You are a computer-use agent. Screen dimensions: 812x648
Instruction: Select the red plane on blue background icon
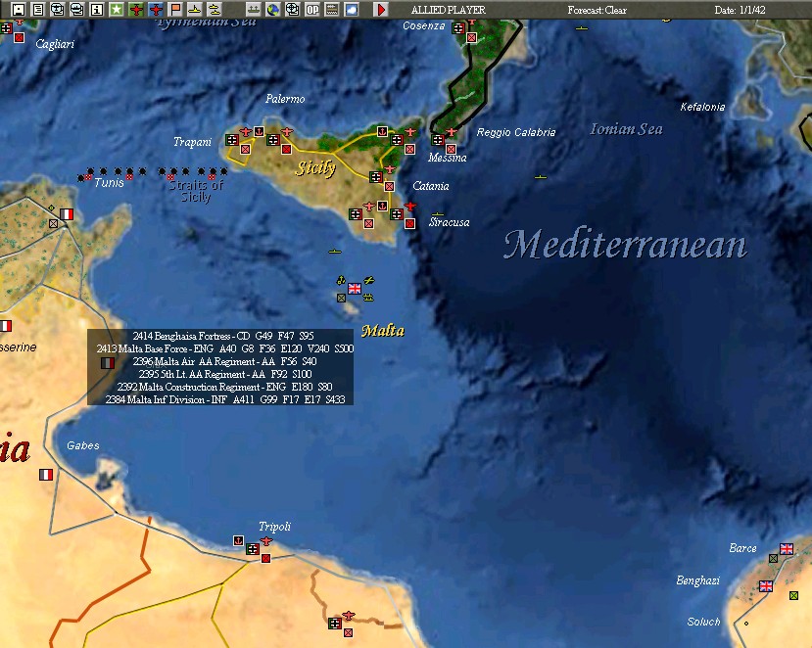click(x=156, y=10)
